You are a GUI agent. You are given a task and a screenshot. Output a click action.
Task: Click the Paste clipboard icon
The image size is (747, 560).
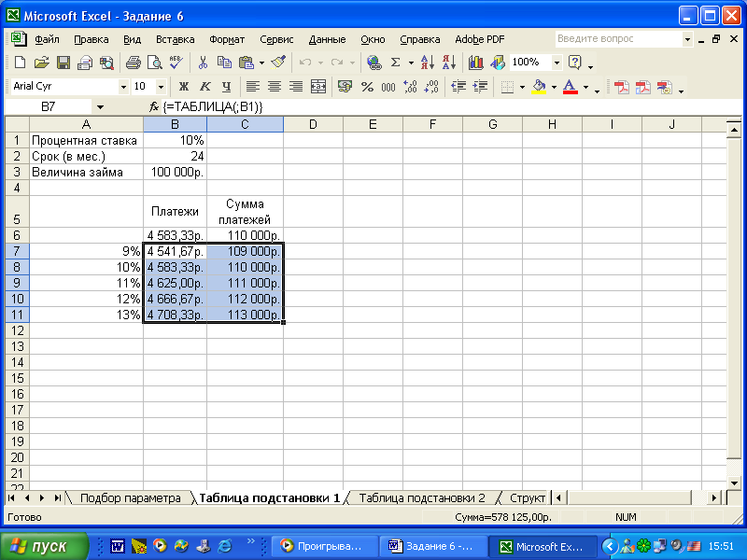click(247, 63)
